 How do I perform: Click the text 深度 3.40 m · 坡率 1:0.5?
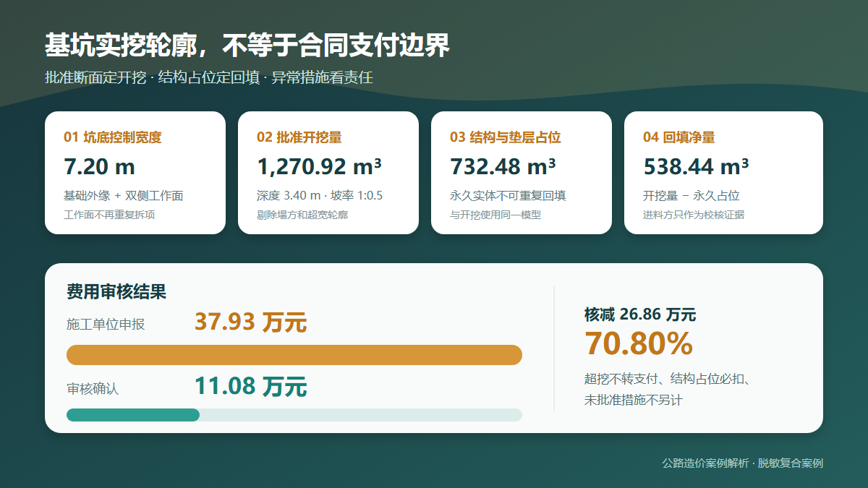[320, 196]
